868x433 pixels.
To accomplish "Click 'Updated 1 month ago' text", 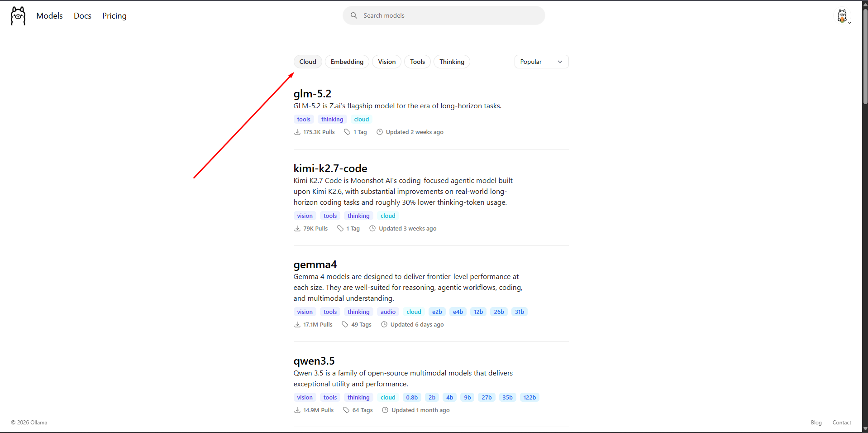I will [420, 410].
